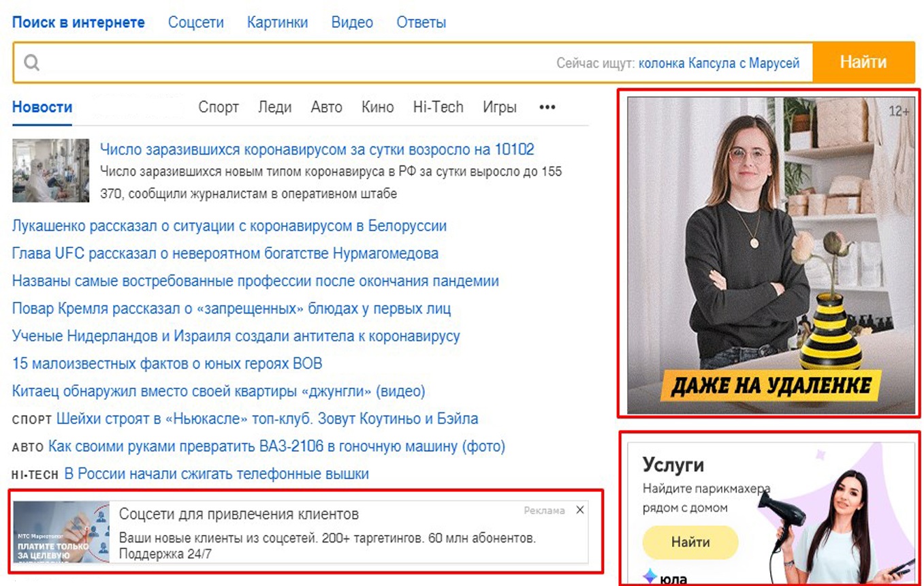Open suggested query колонка Капсула с Марусей
924x586 pixels.
[x=719, y=63]
